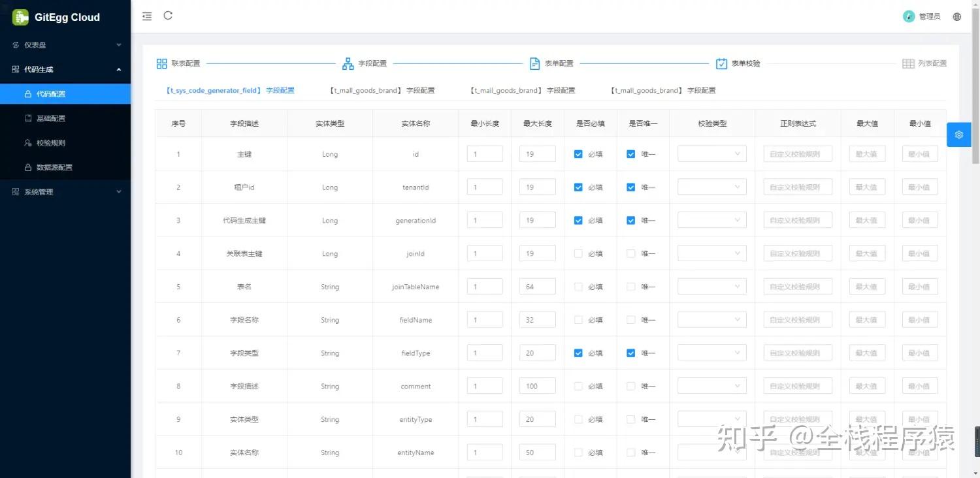The height and width of the screenshot is (478, 980).
Task: Check 必填 for the fieldName row
Action: (578, 319)
